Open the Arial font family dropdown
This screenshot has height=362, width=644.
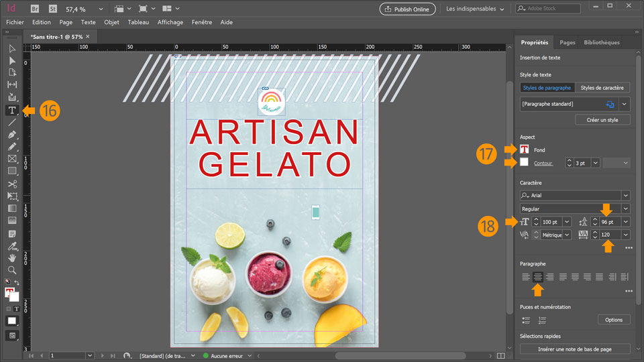tap(625, 195)
